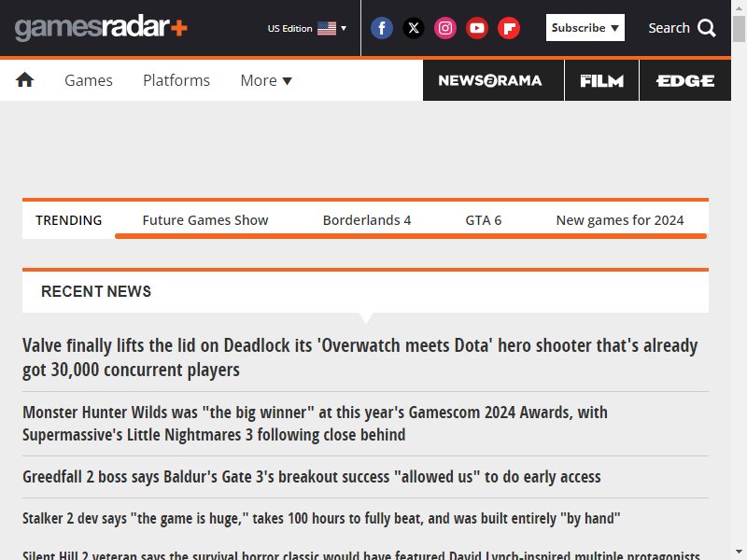This screenshot has height=560, width=747.
Task: Select the GTA 6 trending link
Action: click(484, 220)
